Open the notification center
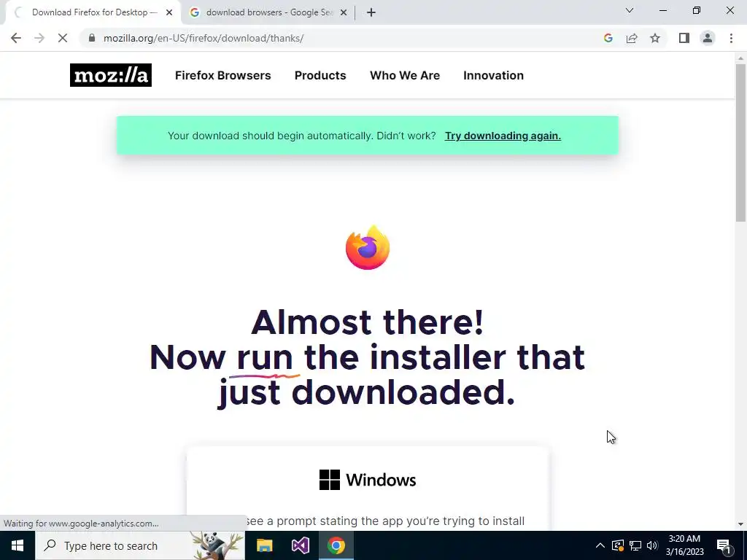Screen dimensions: 747x560 tap(723, 545)
